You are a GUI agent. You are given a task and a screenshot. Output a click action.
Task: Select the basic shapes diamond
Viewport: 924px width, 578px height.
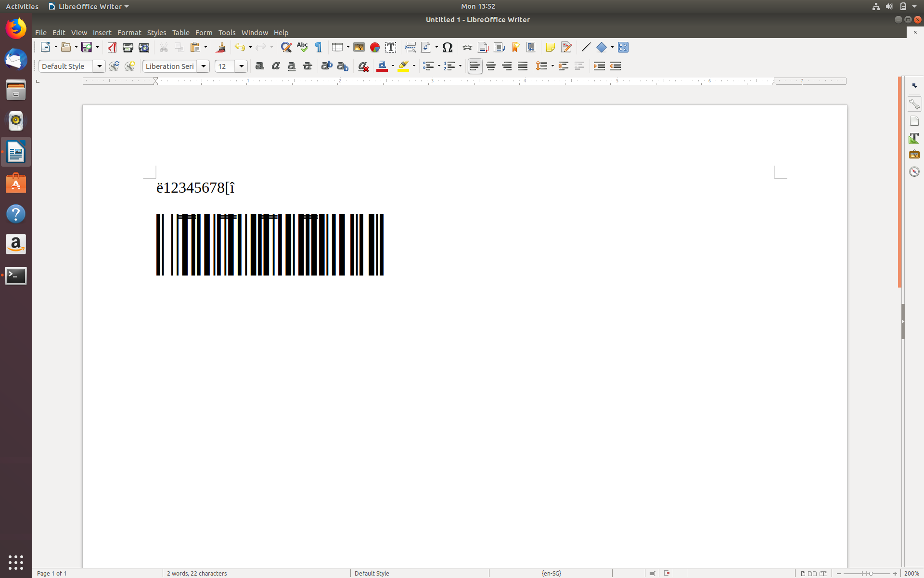click(x=602, y=47)
